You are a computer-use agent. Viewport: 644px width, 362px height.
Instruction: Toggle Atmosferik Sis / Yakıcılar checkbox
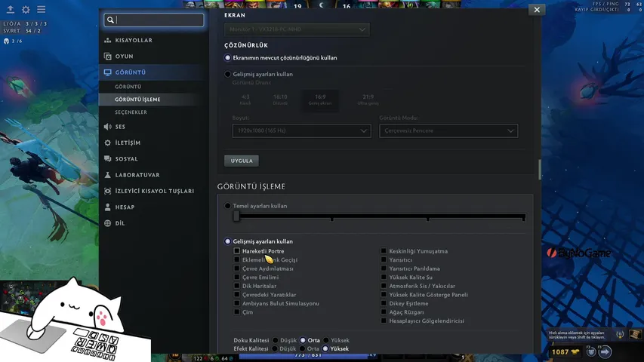(384, 286)
